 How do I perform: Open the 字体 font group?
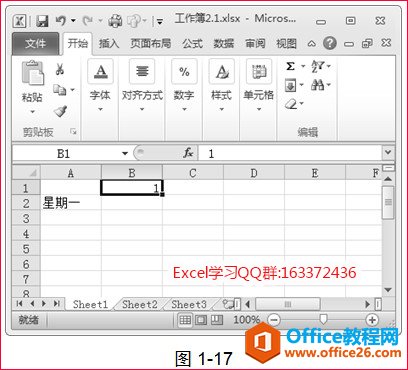[x=100, y=85]
